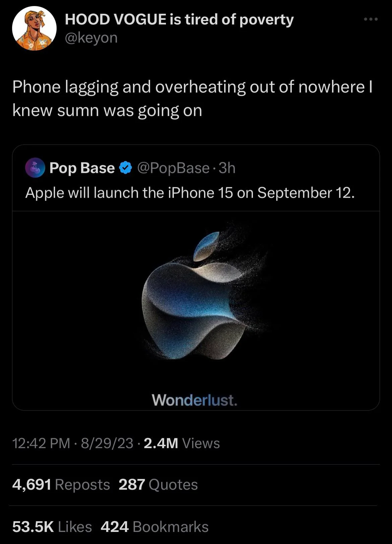Tap the main post text about phone lagging

point(192,99)
